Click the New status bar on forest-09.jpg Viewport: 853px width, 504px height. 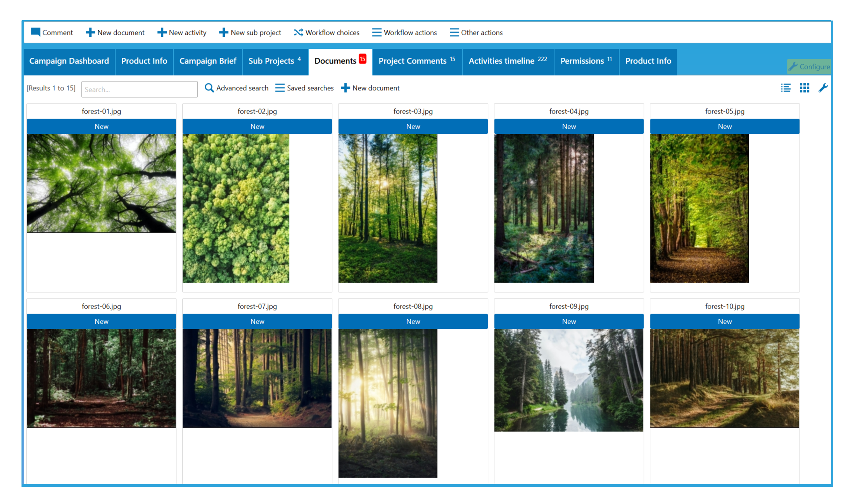click(x=569, y=321)
